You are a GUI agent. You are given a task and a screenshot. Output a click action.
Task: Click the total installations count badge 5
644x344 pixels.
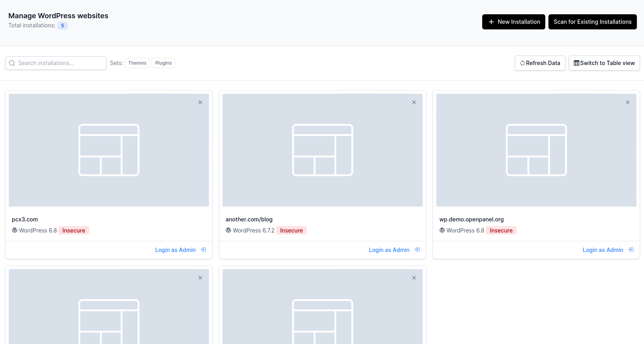point(62,26)
